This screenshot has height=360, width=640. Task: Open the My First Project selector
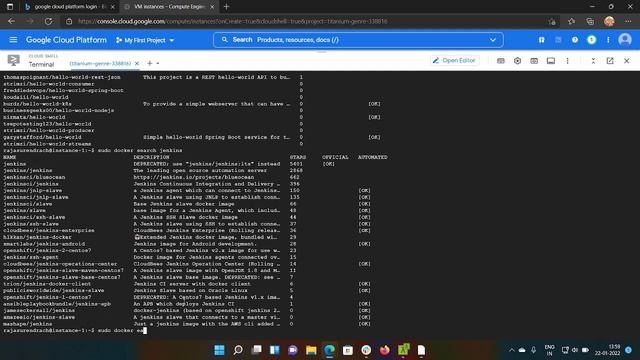[x=145, y=40]
